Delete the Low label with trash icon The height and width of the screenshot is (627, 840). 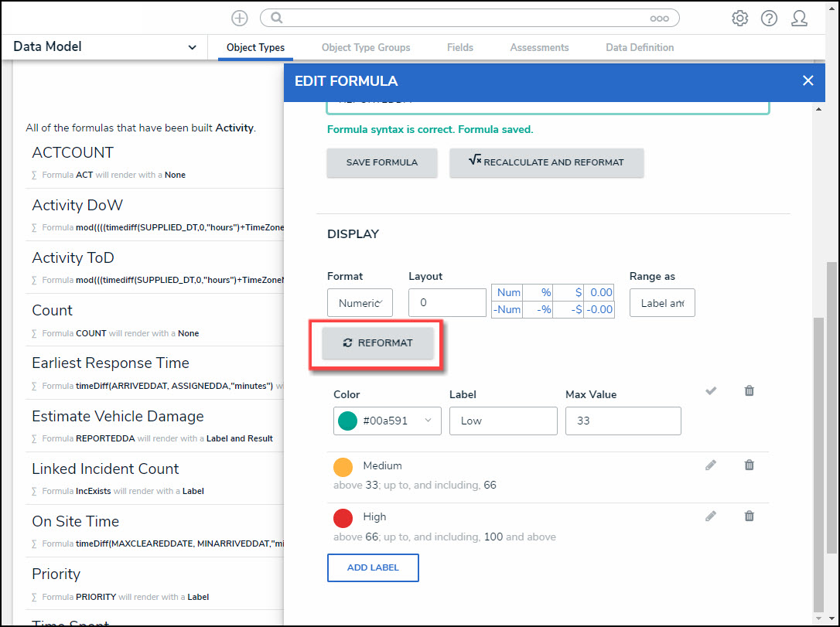pyautogui.click(x=749, y=391)
